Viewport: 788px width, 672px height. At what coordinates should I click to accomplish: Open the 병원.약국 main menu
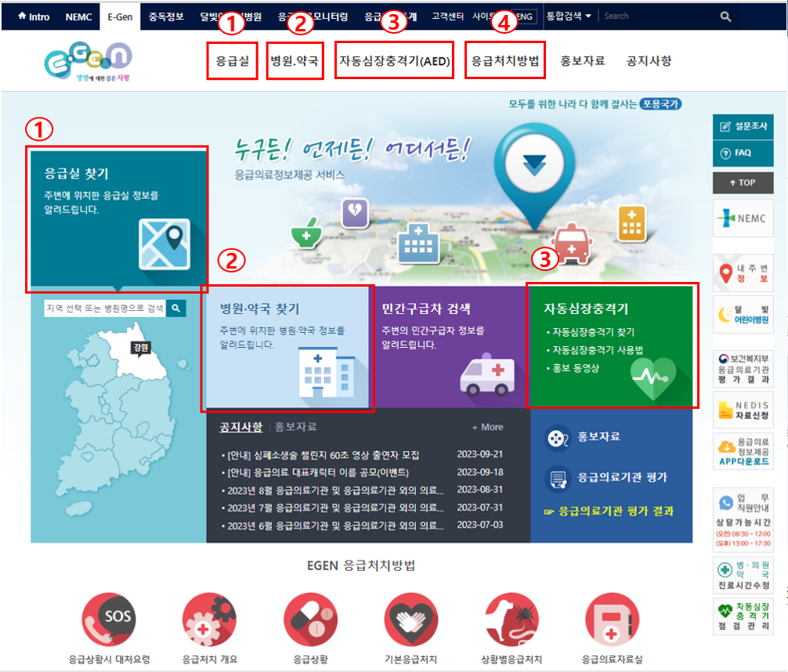click(x=295, y=61)
